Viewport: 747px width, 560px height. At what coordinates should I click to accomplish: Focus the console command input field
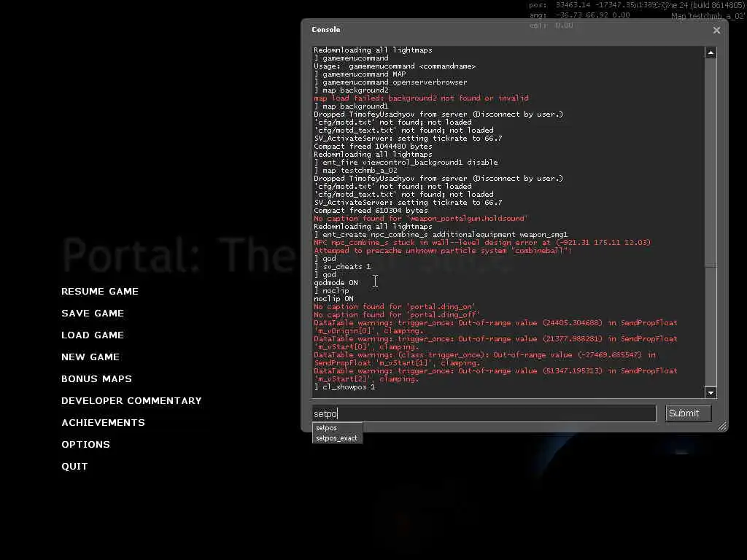coord(484,413)
